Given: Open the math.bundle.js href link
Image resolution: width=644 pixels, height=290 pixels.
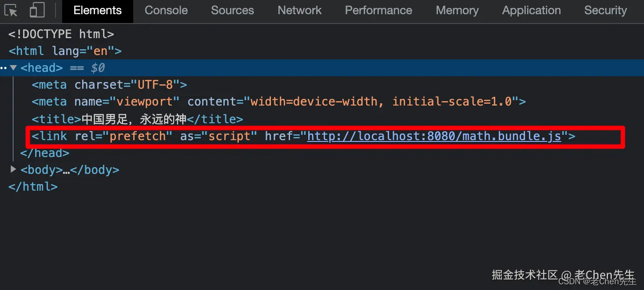Looking at the screenshot, I should (434, 136).
